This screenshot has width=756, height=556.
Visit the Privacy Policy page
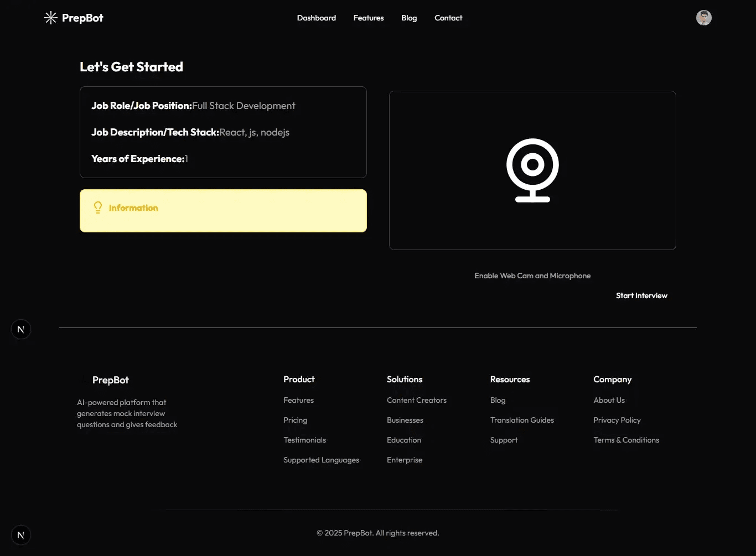pyautogui.click(x=617, y=420)
